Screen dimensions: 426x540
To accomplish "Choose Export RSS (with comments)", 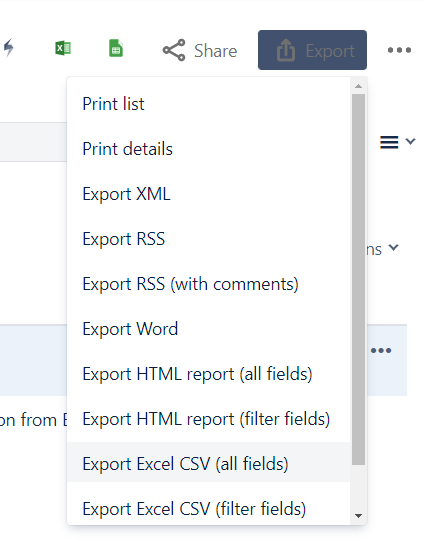I will click(x=209, y=284).
